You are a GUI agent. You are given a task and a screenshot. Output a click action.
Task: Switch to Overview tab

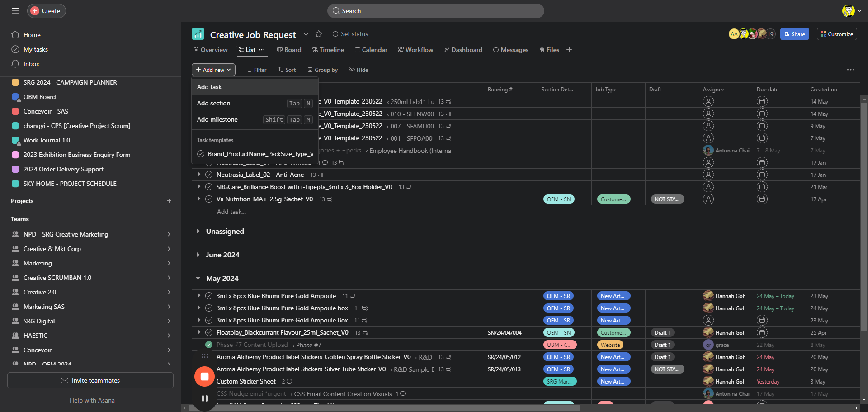210,50
